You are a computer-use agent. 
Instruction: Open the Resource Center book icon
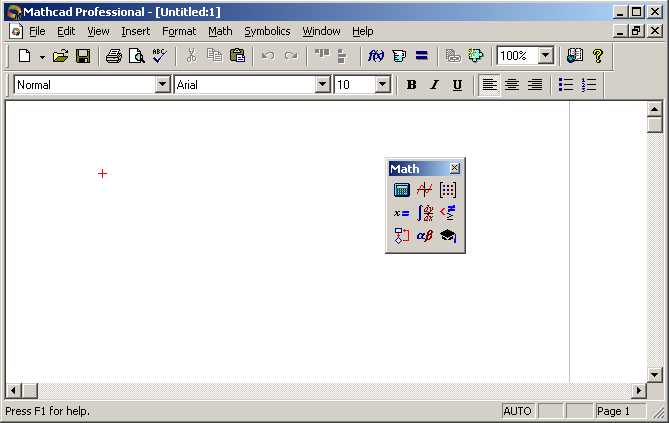(575, 56)
